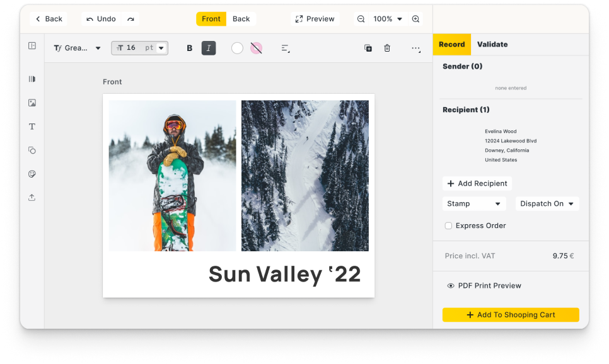Select the Shapes tool in the sidebar
The height and width of the screenshot is (364, 609).
coord(32,150)
